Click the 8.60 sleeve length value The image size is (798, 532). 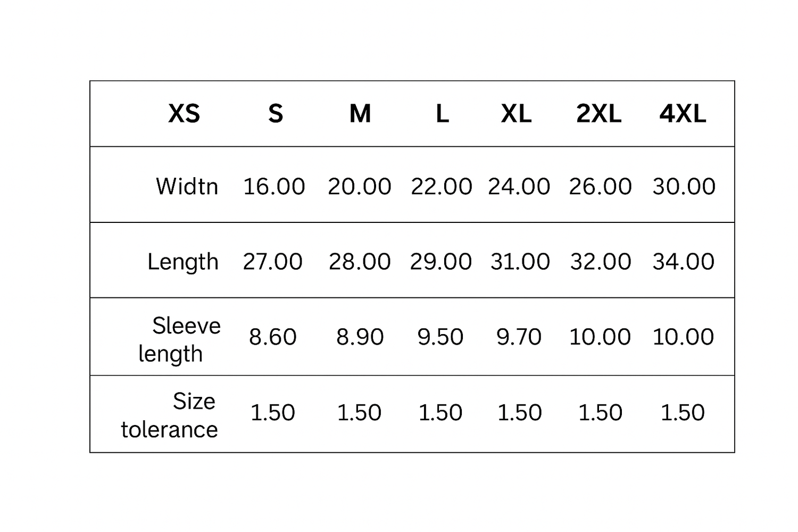pyautogui.click(x=273, y=337)
